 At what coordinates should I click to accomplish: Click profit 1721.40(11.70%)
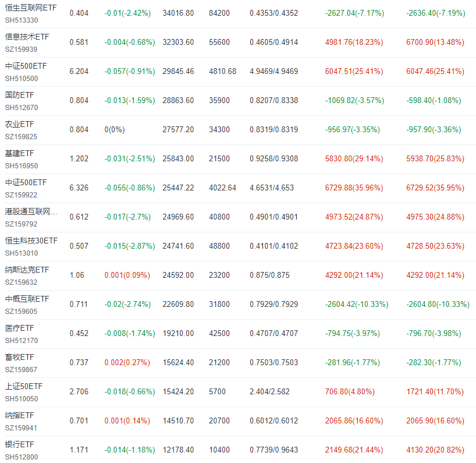tap(435, 393)
